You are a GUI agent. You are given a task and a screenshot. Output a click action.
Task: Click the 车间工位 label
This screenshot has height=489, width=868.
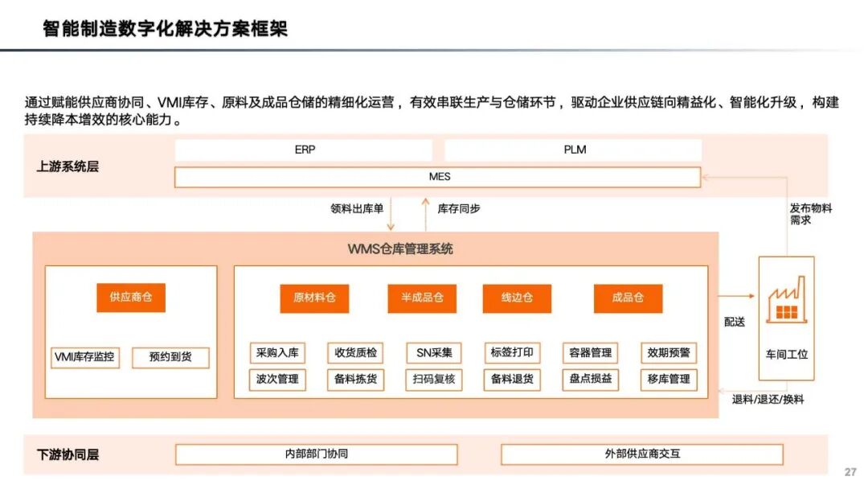(x=787, y=355)
